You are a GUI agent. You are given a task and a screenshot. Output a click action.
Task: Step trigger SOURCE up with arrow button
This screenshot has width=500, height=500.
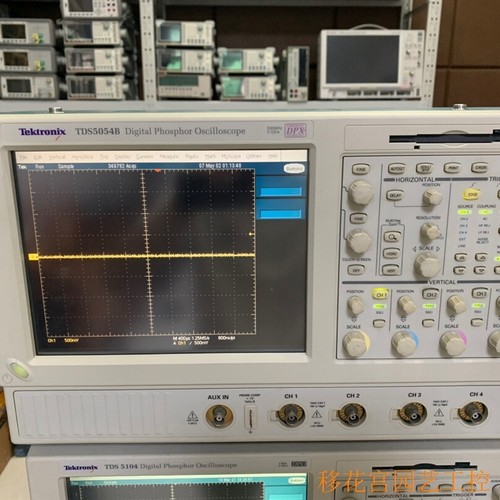pyautogui.click(x=461, y=257)
